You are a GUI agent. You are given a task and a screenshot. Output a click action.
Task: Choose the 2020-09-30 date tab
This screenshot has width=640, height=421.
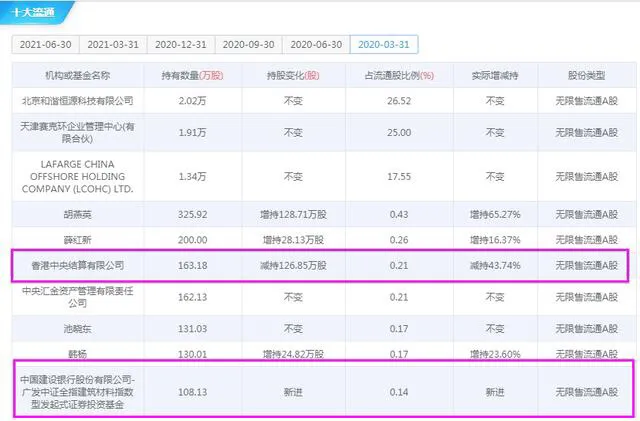pyautogui.click(x=249, y=45)
